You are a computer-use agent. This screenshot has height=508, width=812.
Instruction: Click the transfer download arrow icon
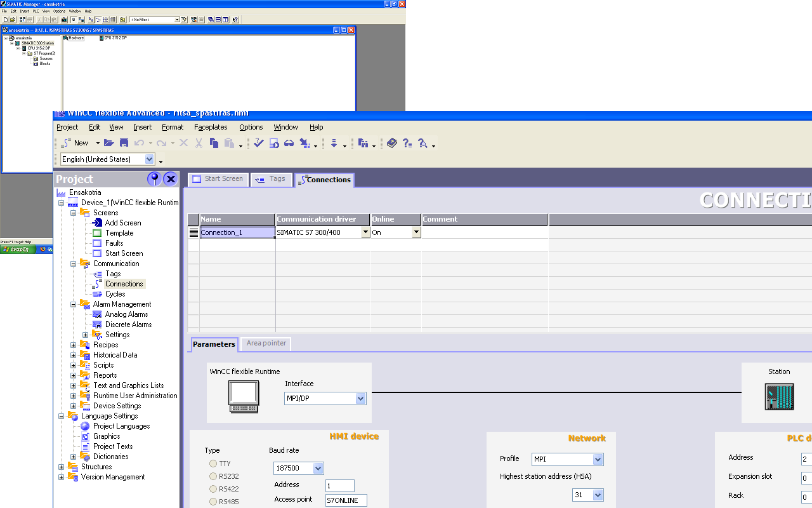(x=304, y=143)
